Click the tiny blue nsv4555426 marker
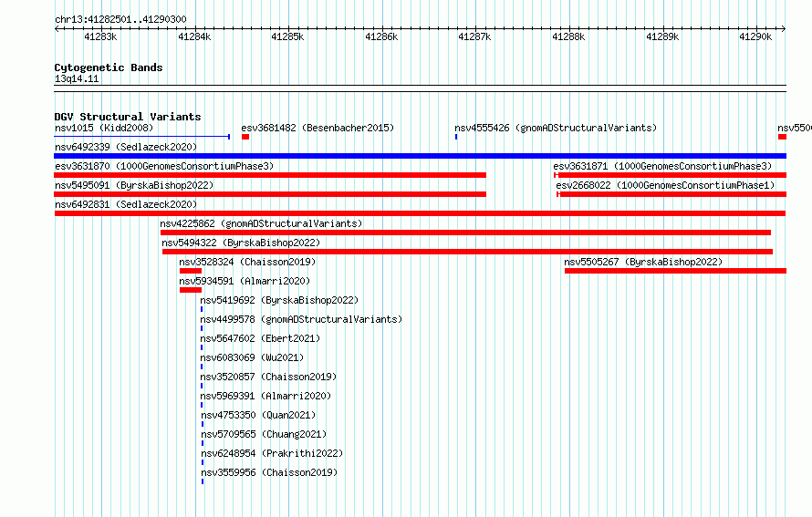Screen dimensions: 812x517 click(x=456, y=137)
